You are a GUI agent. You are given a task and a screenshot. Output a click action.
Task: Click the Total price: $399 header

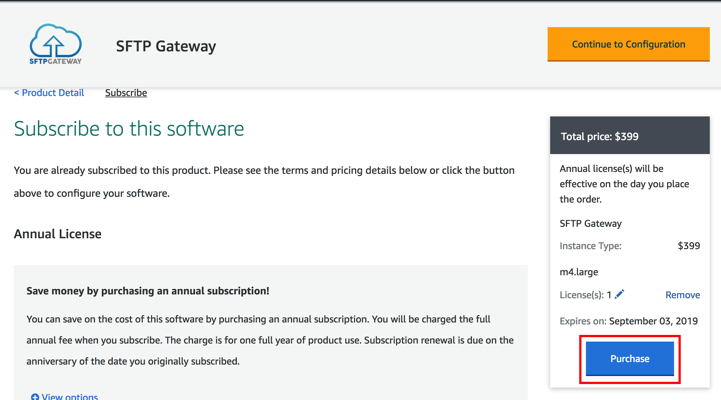(x=629, y=136)
